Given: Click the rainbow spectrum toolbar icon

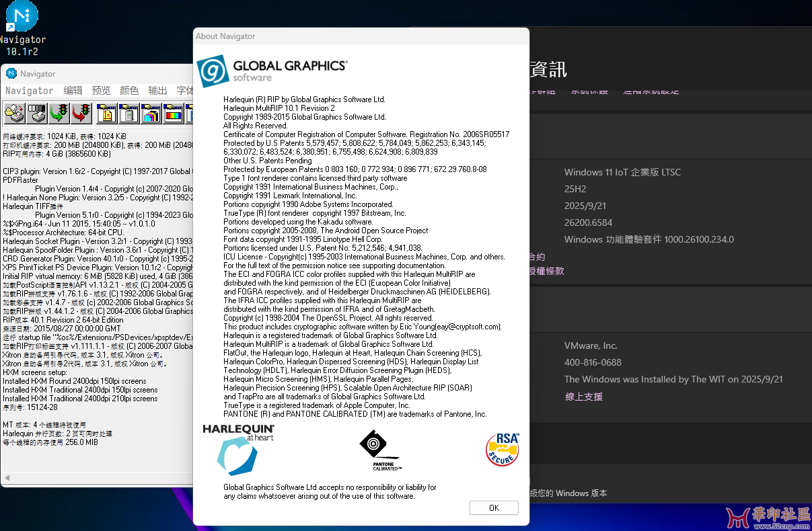Looking at the screenshot, I should [x=174, y=113].
